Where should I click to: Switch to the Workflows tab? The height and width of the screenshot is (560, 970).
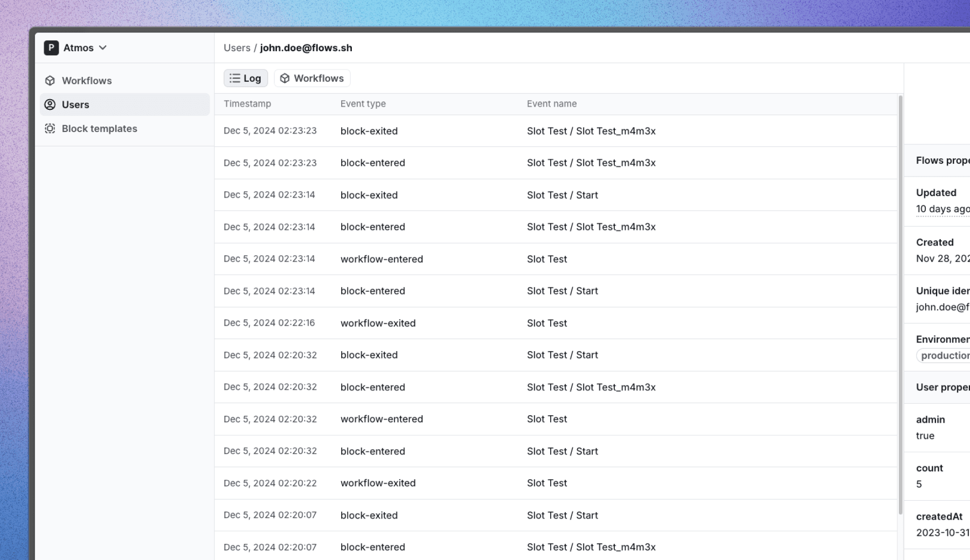tap(312, 78)
